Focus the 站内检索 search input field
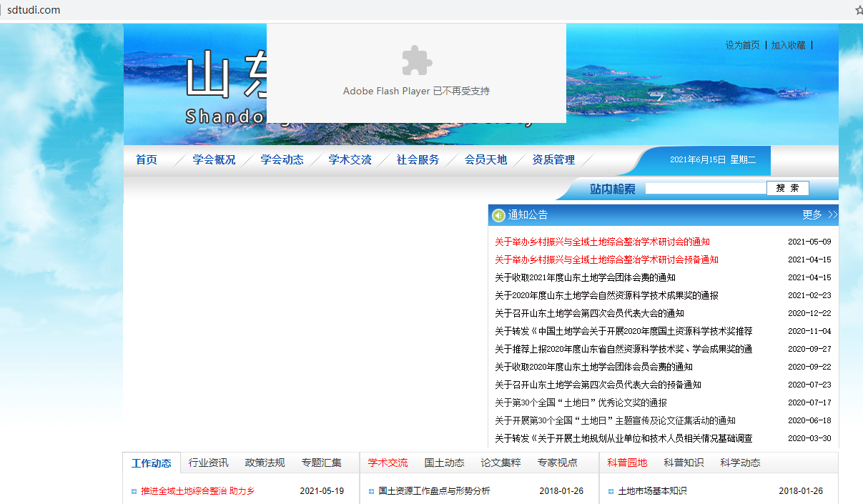863x504 pixels. [x=705, y=188]
